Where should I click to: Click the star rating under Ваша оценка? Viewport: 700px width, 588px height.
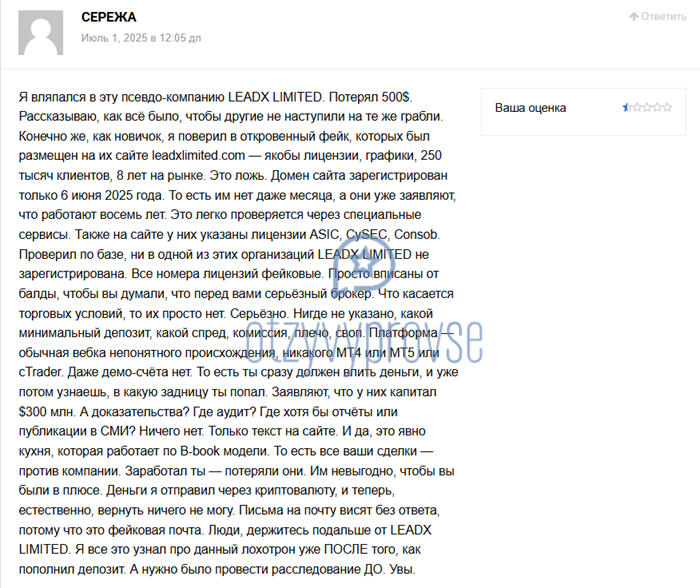647,107
